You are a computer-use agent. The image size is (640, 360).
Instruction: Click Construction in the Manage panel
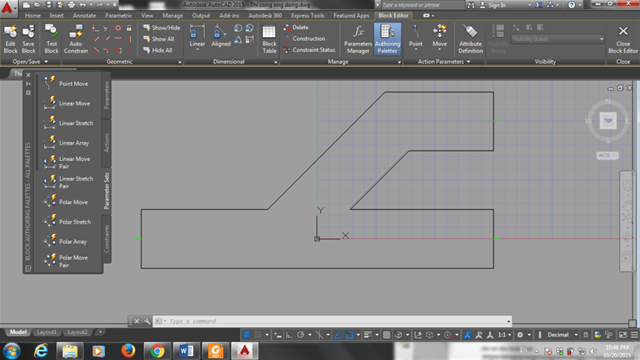pos(304,39)
